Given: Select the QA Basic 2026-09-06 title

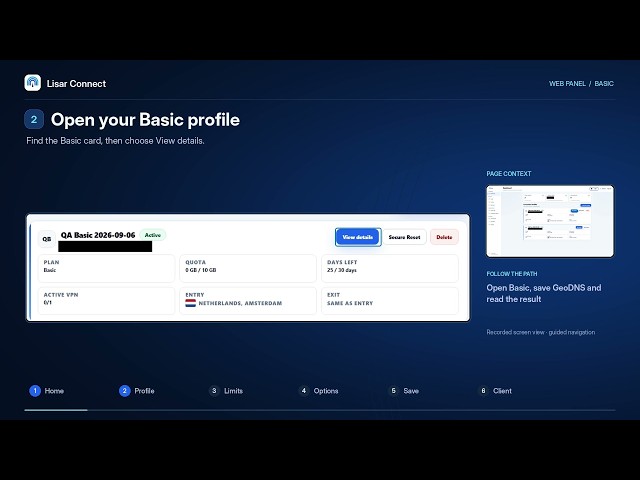Looking at the screenshot, I should 98,235.
